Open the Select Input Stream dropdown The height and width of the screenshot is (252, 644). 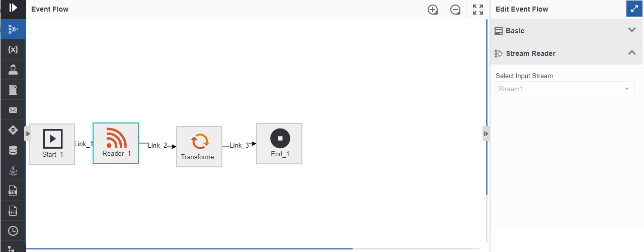(x=565, y=89)
